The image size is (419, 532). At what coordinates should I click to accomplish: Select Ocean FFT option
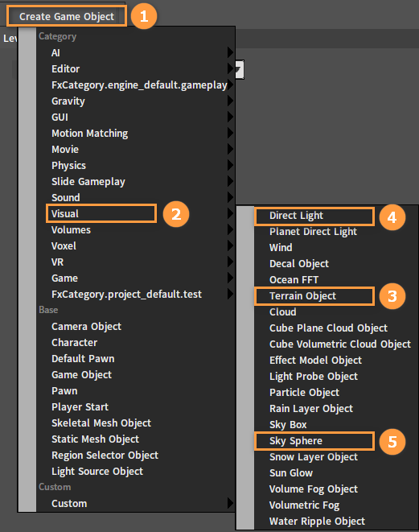click(294, 279)
